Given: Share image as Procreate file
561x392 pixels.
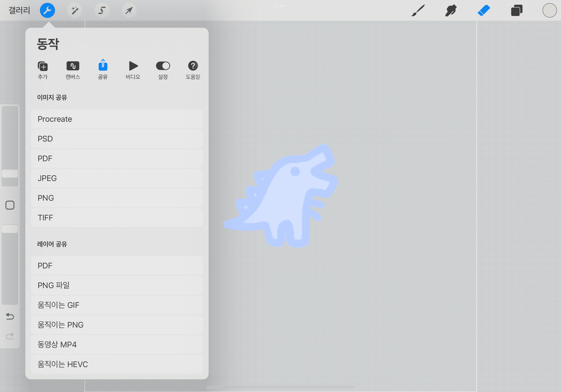Looking at the screenshot, I should [x=117, y=119].
